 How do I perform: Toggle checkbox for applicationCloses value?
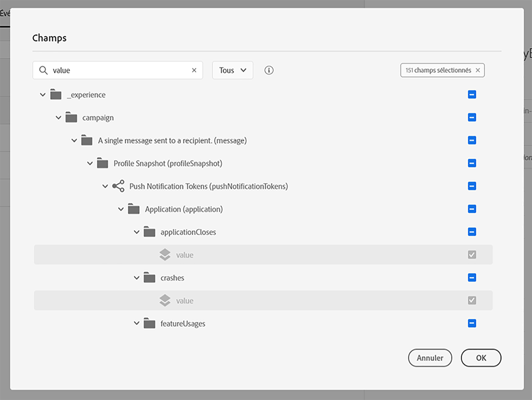[x=472, y=254]
